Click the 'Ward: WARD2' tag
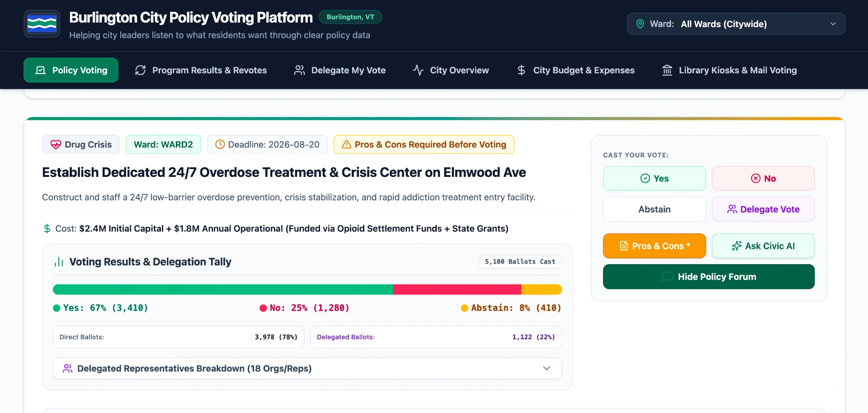868x413 pixels. (x=163, y=144)
